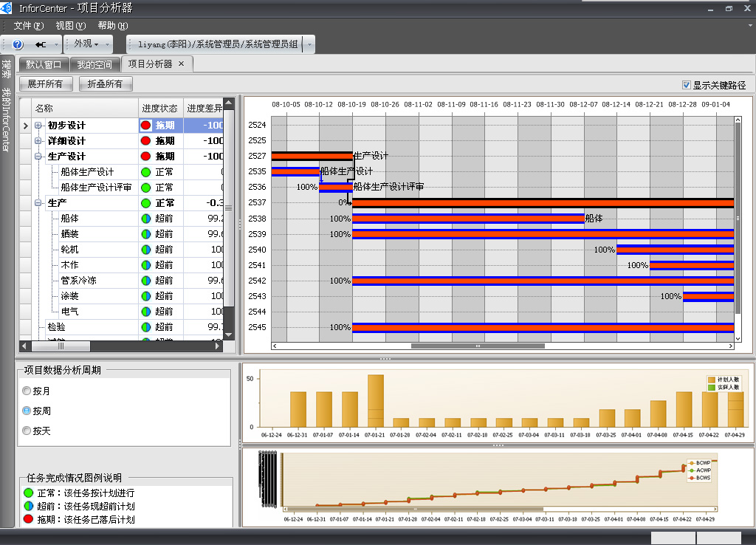Open dropdown arrow next to back button
The width and height of the screenshot is (756, 545).
tap(56, 44)
